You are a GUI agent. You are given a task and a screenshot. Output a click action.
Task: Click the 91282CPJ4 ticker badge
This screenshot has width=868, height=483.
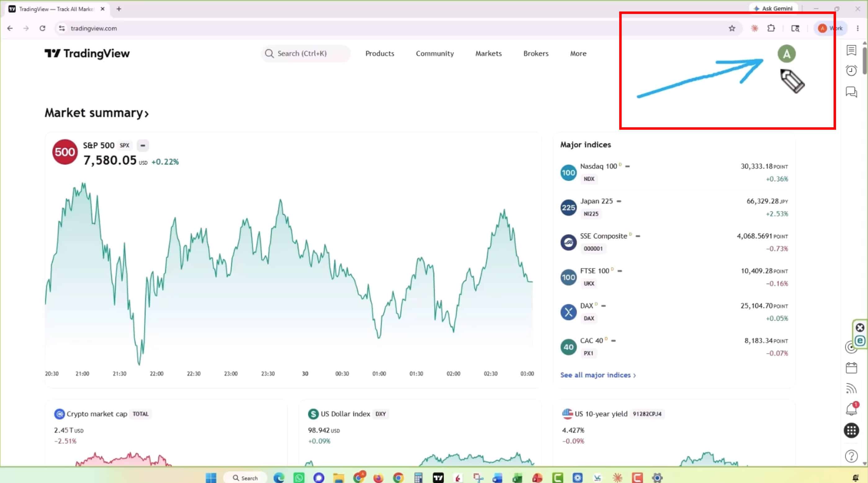pos(647,414)
